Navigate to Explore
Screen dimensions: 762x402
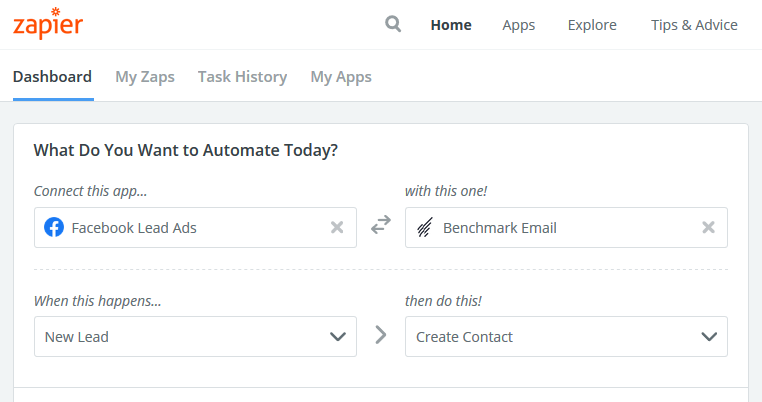tap(592, 25)
